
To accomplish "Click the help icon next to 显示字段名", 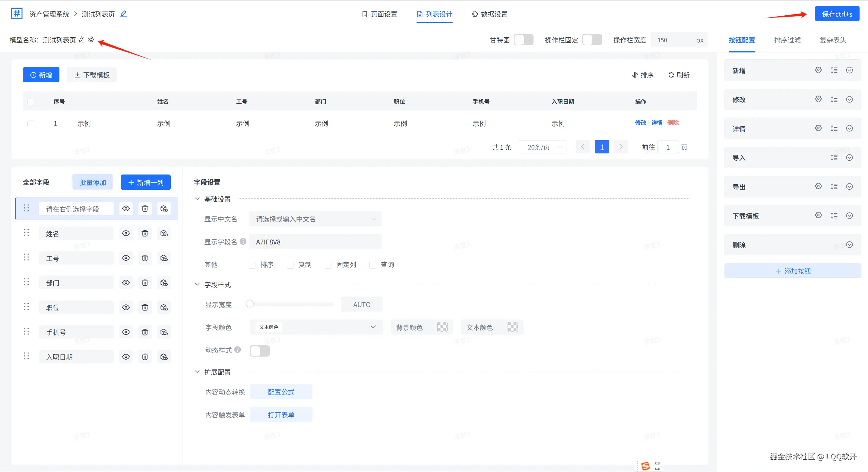I will point(243,241).
